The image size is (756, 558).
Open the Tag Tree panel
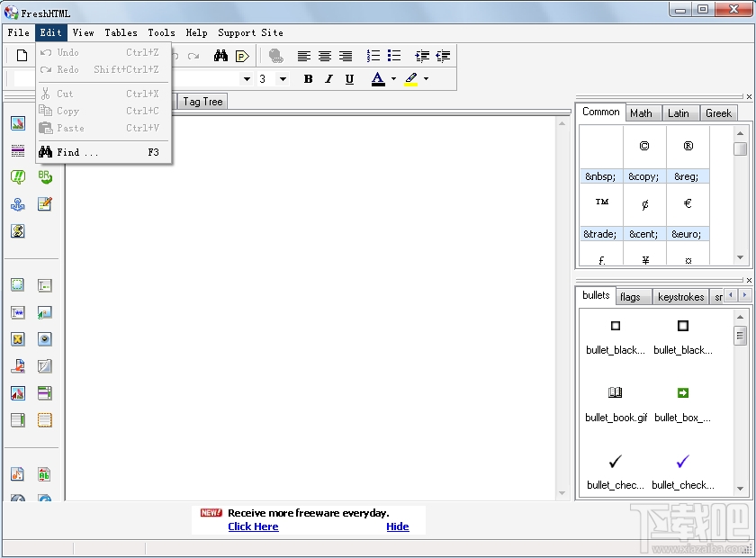tap(201, 101)
